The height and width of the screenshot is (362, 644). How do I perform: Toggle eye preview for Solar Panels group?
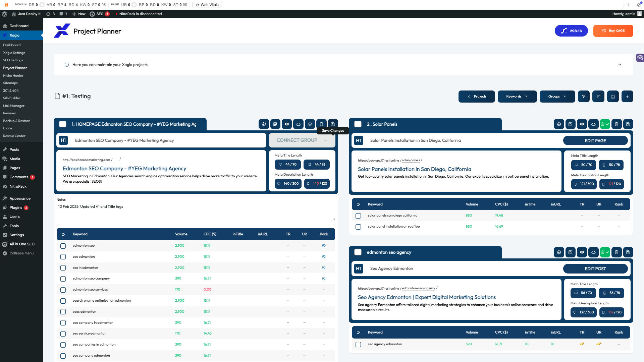click(x=582, y=124)
